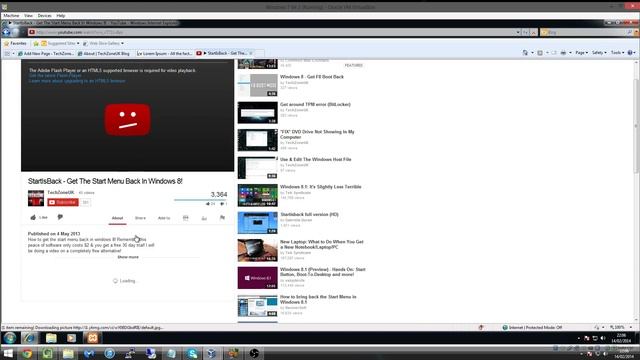The image size is (640, 360).
Task: Click the XAMPP icon in guest taskbar
Action: point(93,338)
